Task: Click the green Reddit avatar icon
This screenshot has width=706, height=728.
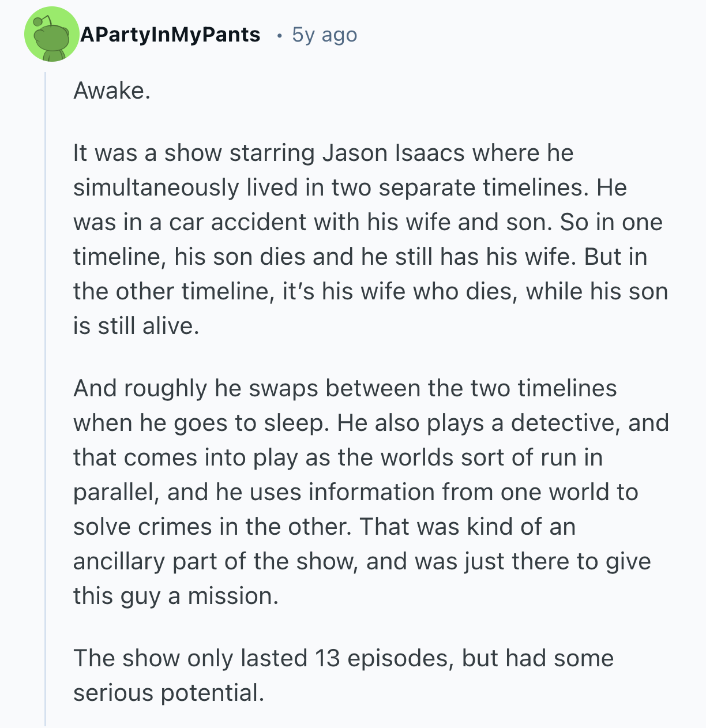Action: point(51,35)
